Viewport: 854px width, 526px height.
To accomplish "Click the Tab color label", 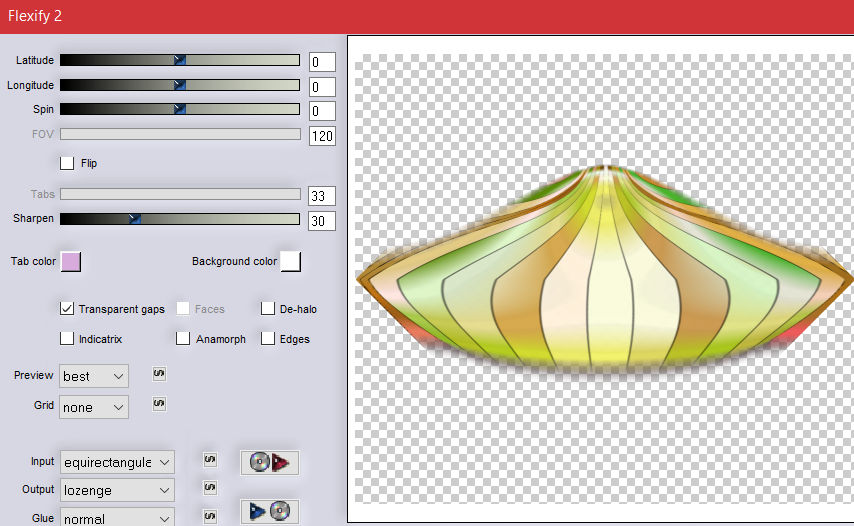I will point(33,261).
